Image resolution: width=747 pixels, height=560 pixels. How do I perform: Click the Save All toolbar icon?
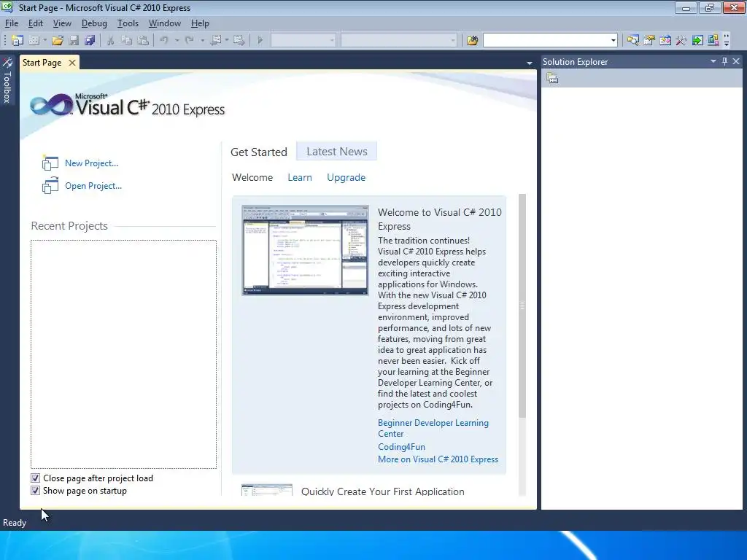coord(90,41)
